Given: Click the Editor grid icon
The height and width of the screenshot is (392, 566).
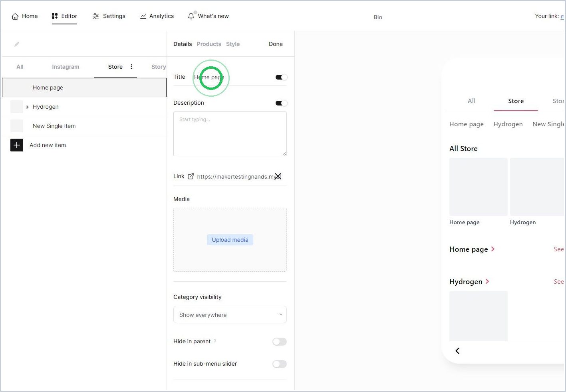Looking at the screenshot, I should pyautogui.click(x=55, y=16).
